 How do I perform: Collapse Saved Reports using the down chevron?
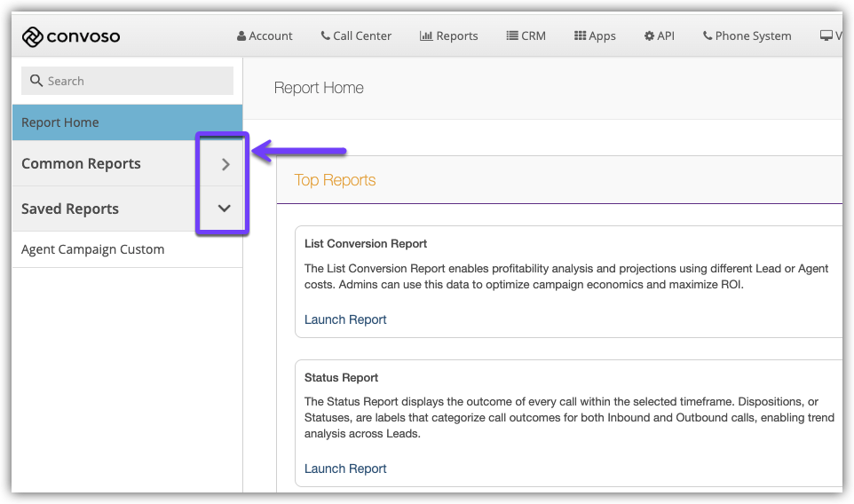pos(225,209)
